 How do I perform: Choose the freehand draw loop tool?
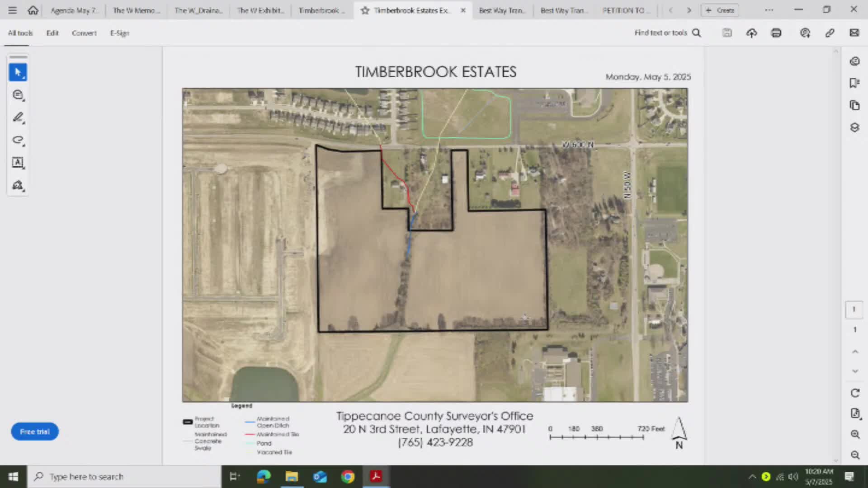(x=18, y=140)
